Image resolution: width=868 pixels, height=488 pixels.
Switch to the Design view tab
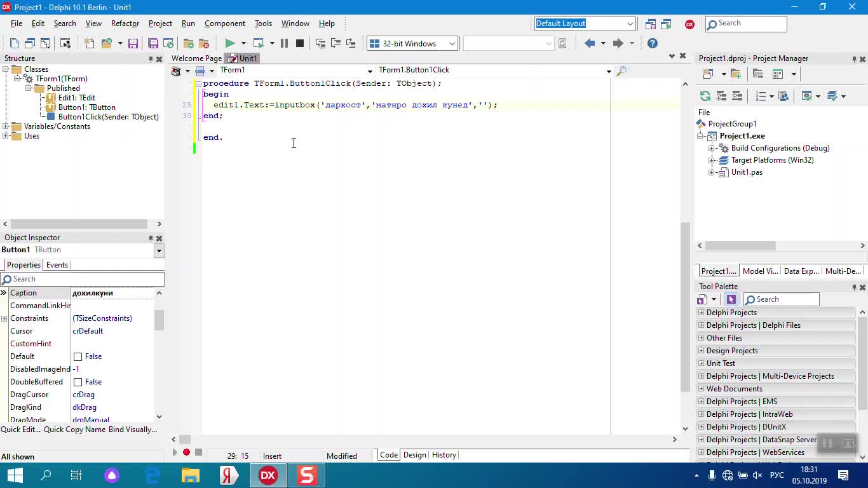coord(414,455)
